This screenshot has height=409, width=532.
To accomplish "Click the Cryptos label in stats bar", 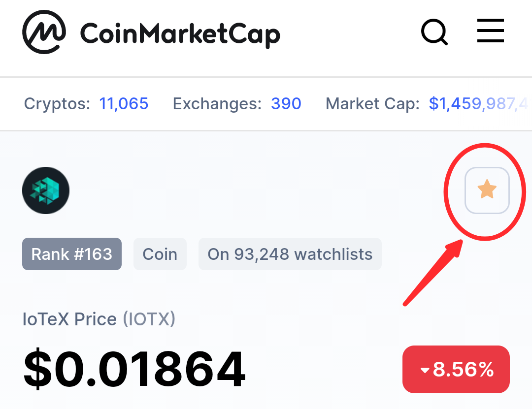I will point(57,104).
